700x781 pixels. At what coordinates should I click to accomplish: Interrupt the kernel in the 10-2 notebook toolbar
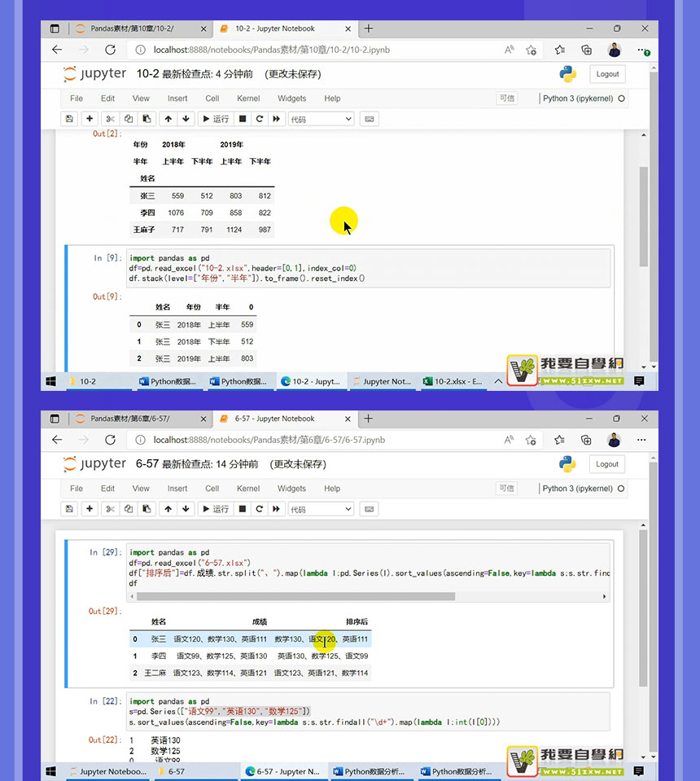coord(243,119)
